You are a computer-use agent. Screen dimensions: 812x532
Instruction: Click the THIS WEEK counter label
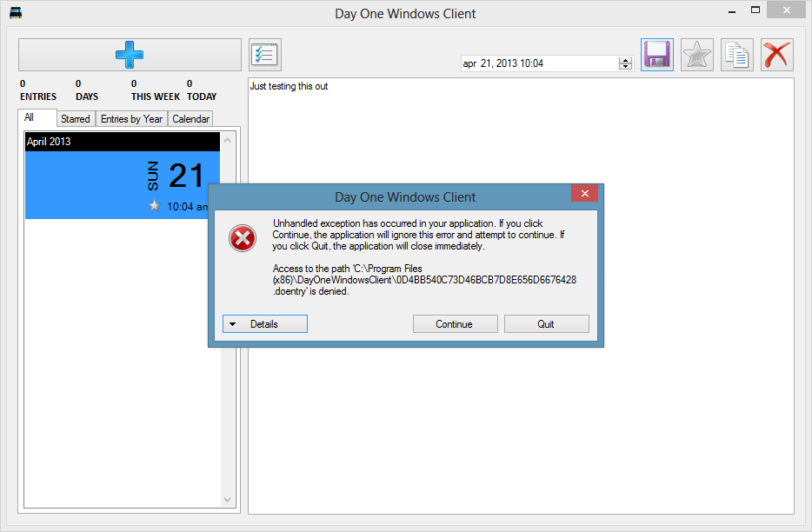(156, 96)
